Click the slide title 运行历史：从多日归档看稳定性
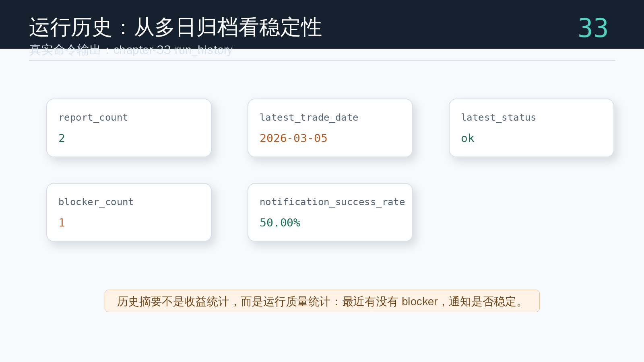Viewport: 644px width, 362px height. (175, 27)
